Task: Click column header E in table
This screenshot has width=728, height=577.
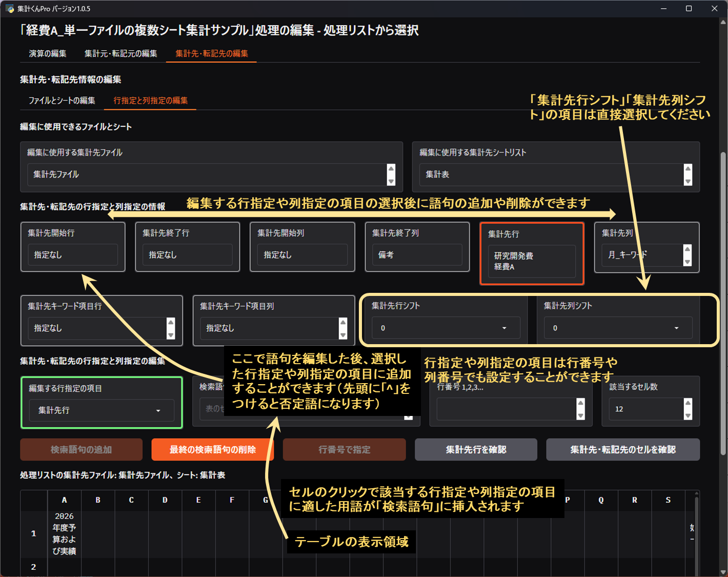Action: tap(198, 500)
